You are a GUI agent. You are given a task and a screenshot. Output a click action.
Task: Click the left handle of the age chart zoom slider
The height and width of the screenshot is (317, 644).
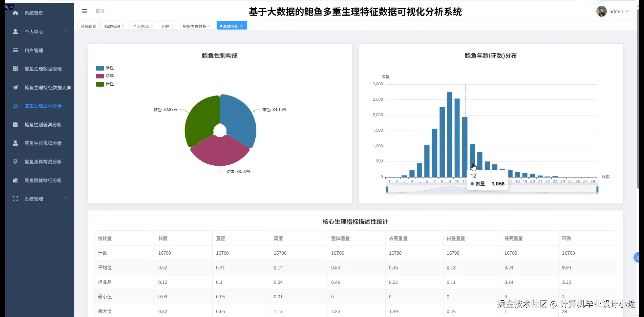[x=387, y=190]
